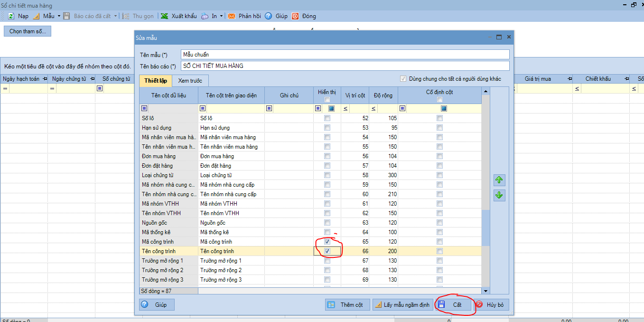Click the red Đóng toolbar icon

click(295, 16)
